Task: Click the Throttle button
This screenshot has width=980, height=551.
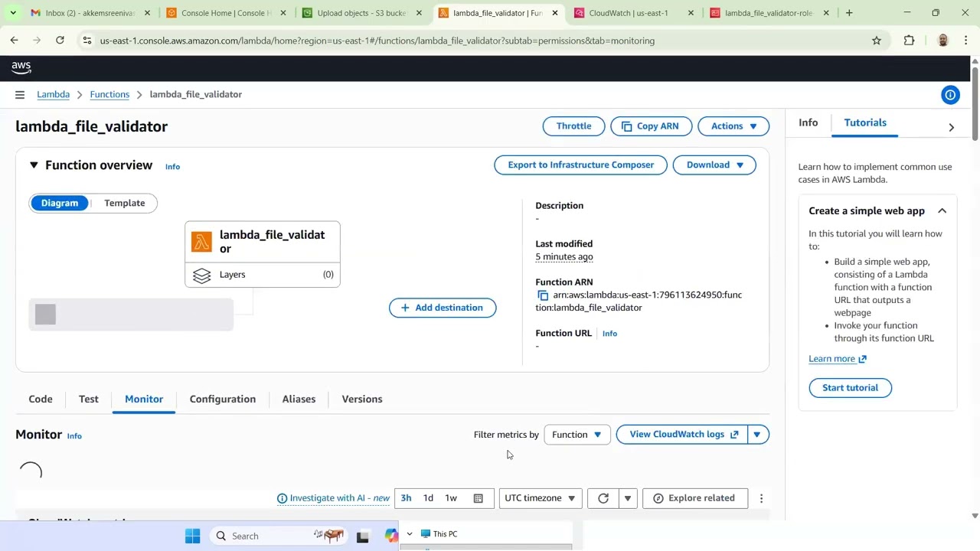Action: 573,126
